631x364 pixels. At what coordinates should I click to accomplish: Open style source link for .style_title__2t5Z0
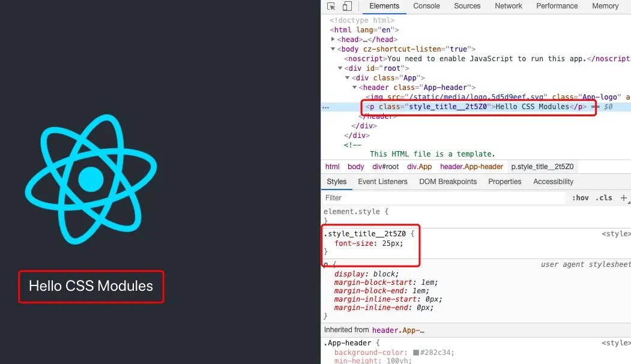click(616, 234)
